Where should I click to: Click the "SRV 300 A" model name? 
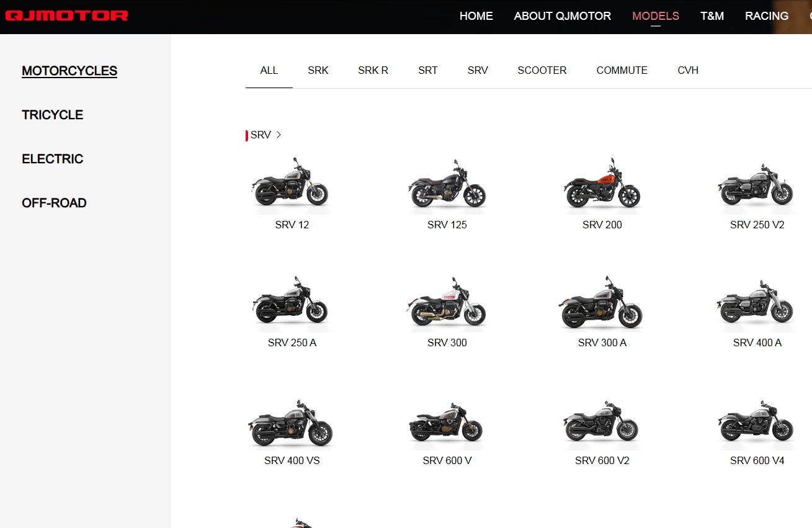pos(602,342)
